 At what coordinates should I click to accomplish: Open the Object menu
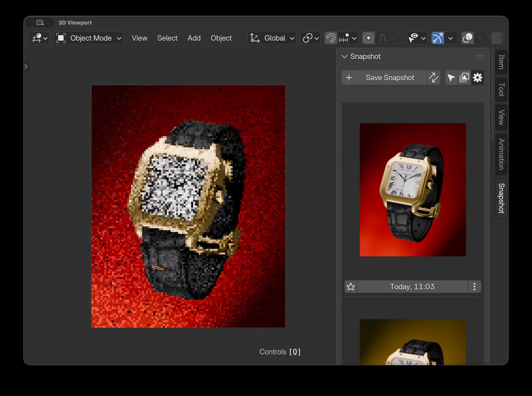point(221,38)
